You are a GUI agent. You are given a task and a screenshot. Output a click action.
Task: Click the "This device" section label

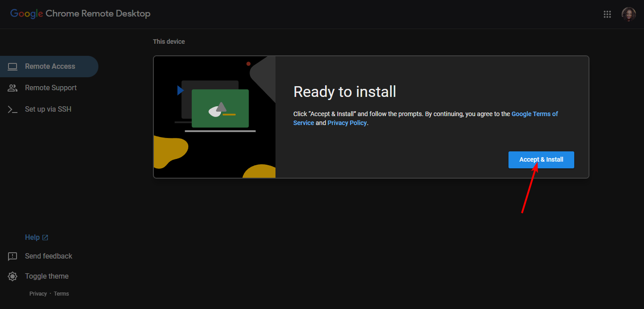click(169, 42)
